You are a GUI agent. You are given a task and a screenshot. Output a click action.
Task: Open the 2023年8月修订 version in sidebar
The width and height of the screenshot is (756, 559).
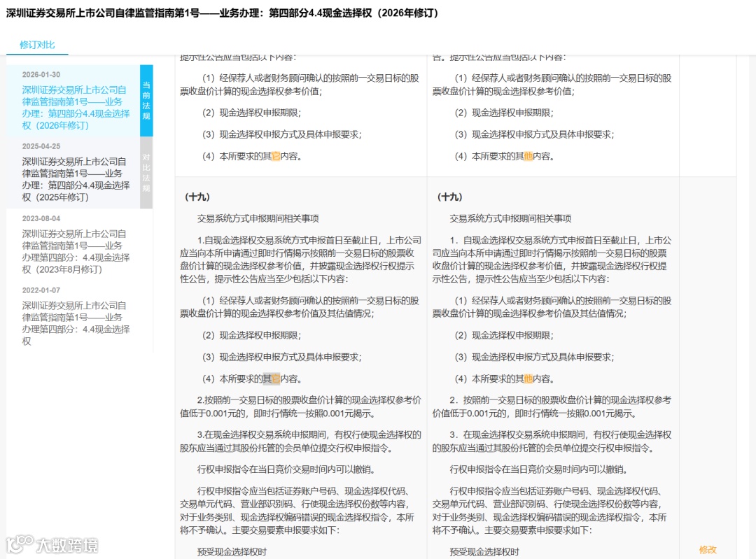pyautogui.click(x=76, y=252)
